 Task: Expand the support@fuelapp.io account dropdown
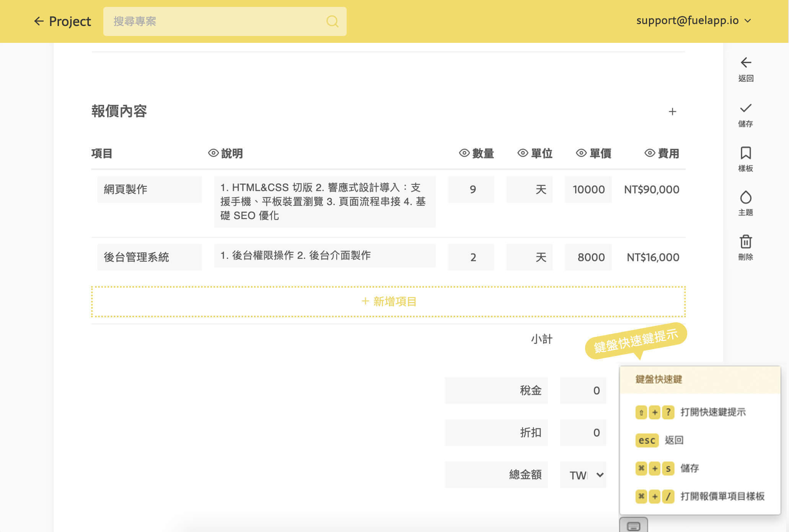693,21
